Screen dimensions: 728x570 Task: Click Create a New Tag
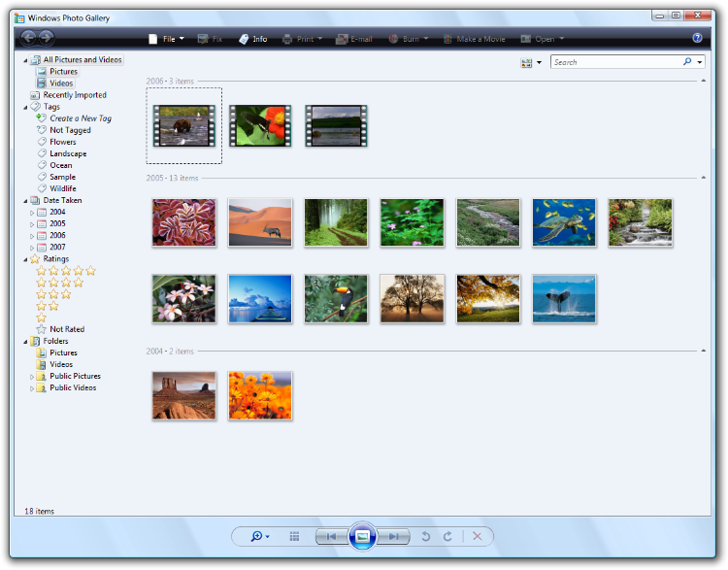(x=80, y=118)
